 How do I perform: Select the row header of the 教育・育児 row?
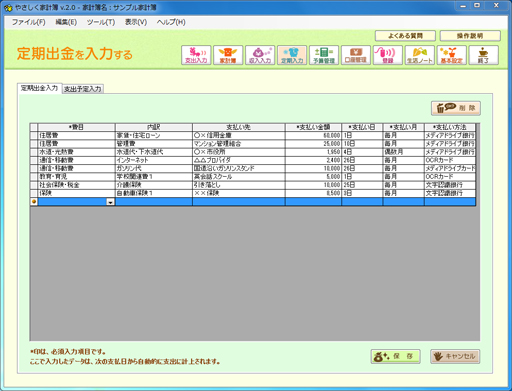point(34,177)
